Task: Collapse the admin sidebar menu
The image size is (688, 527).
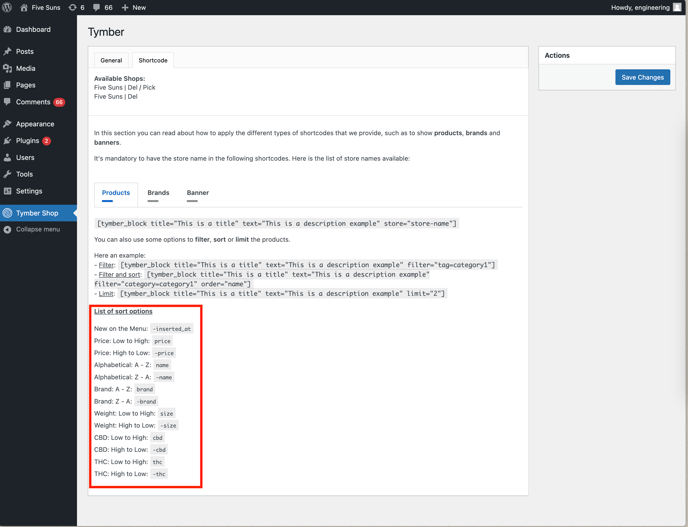Action: point(37,229)
